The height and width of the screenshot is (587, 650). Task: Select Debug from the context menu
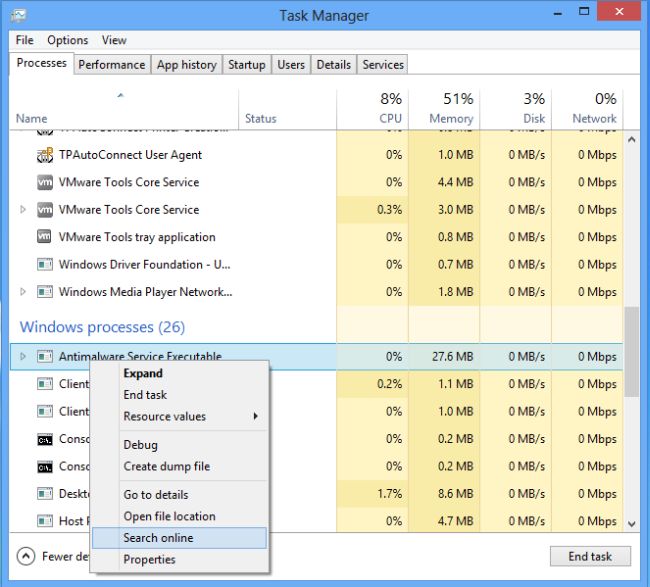pyautogui.click(x=179, y=444)
